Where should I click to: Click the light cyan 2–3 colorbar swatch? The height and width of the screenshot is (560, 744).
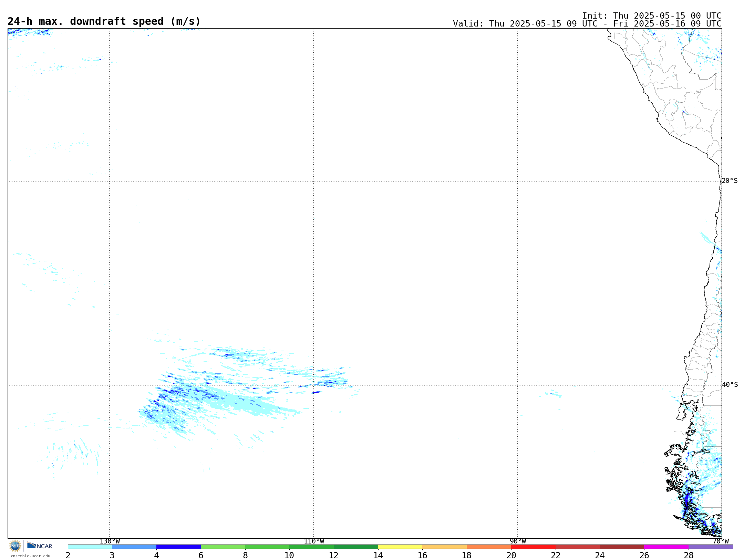click(90, 547)
